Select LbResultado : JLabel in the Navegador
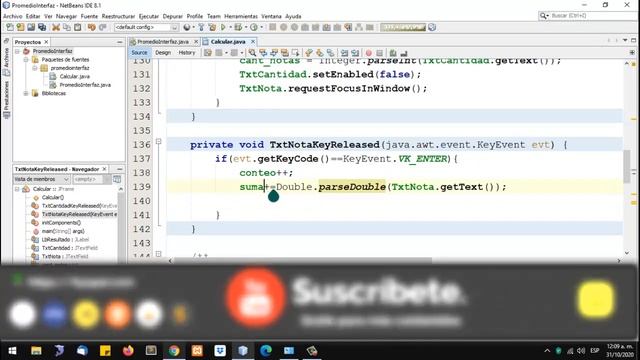This screenshot has height=360, width=640. [65, 240]
